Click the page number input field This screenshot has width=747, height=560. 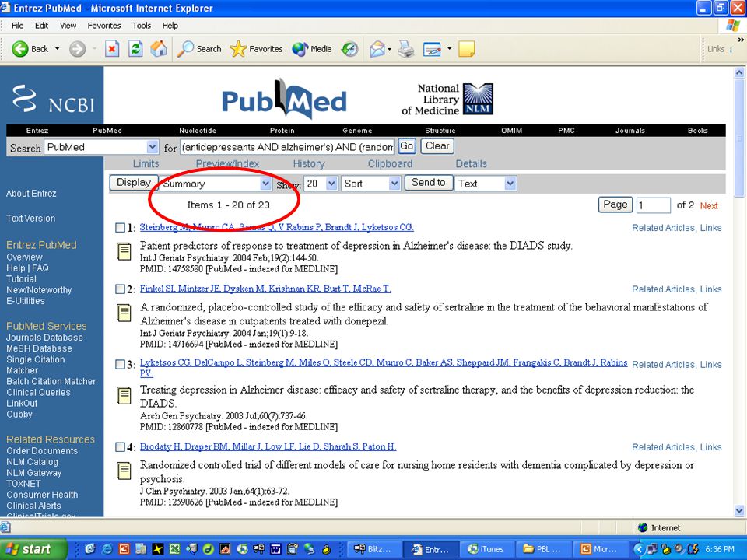pos(653,205)
